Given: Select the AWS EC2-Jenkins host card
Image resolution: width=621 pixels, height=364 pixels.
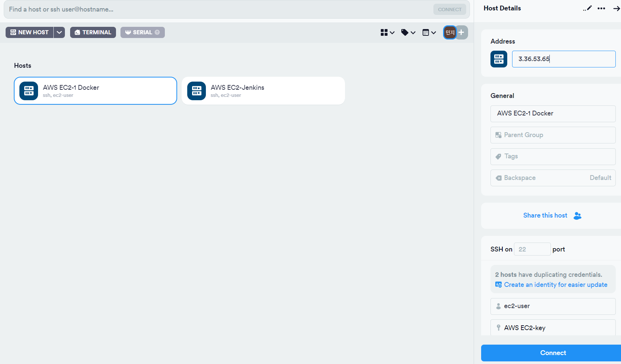Looking at the screenshot, I should (x=263, y=91).
